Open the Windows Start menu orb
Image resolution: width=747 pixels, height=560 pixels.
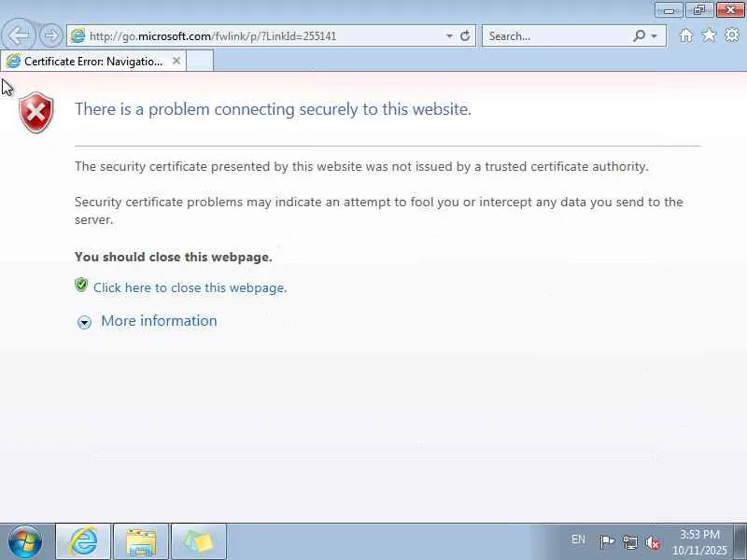click(25, 541)
